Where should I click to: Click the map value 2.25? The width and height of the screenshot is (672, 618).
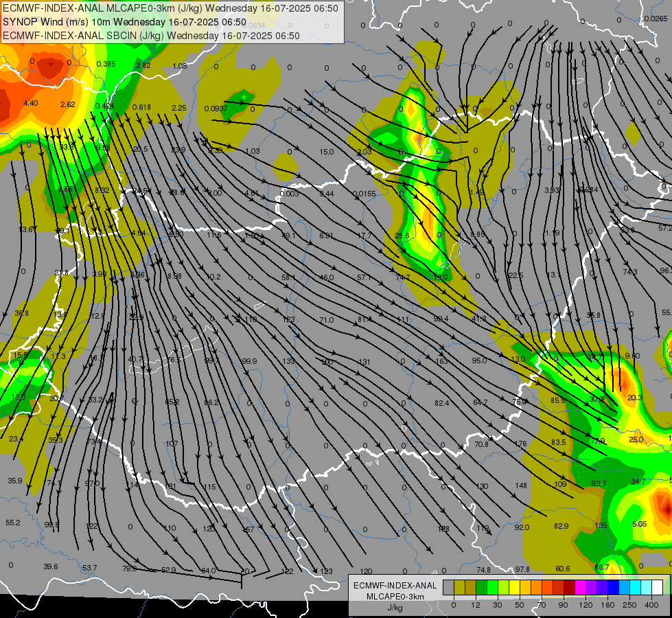click(178, 108)
